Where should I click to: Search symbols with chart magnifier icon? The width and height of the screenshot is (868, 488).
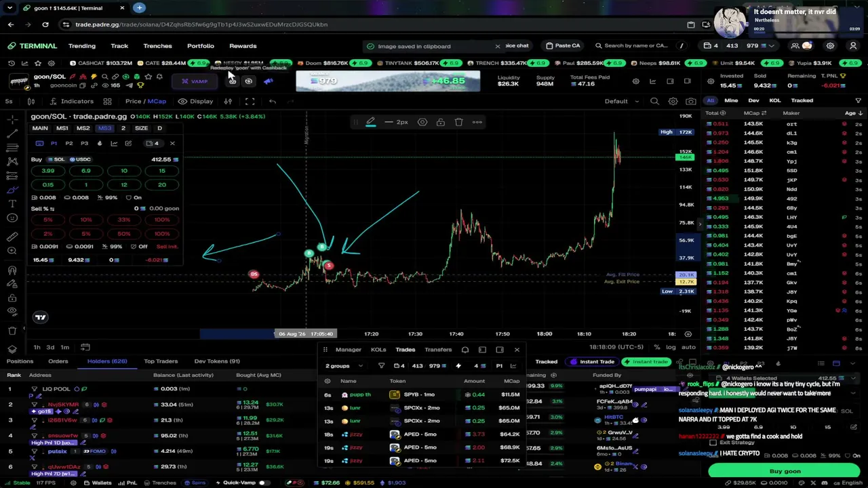point(654,101)
